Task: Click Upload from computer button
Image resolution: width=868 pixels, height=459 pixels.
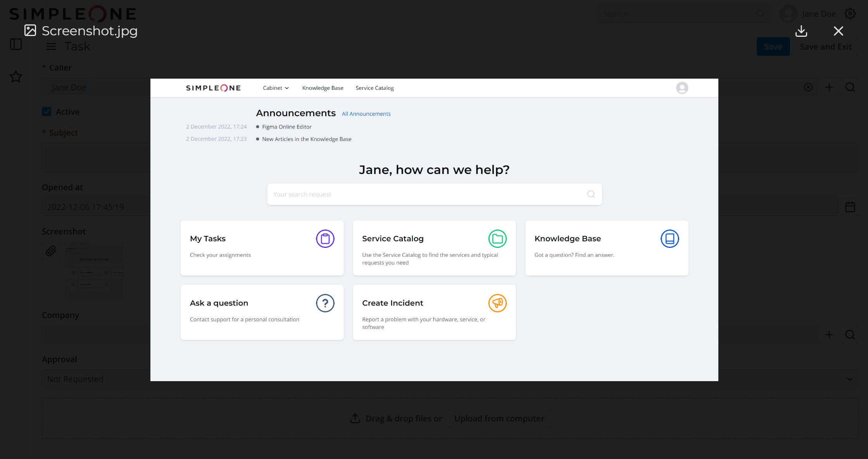Action: 499,418
